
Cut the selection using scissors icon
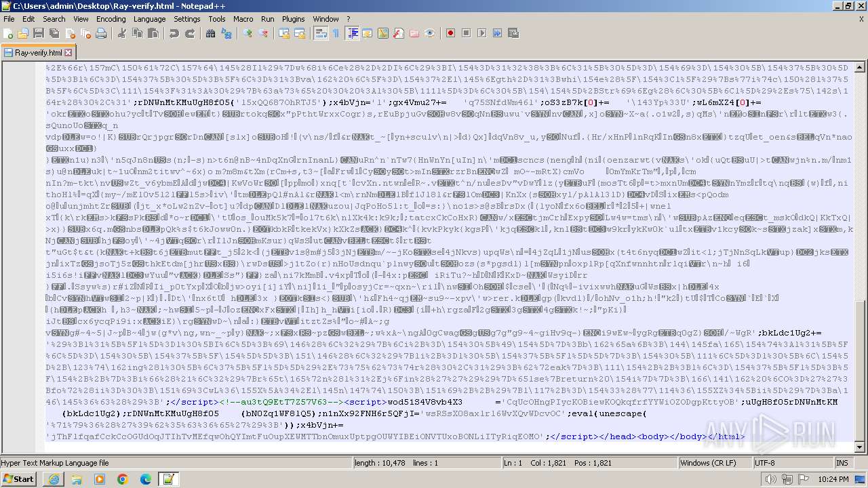click(x=121, y=33)
